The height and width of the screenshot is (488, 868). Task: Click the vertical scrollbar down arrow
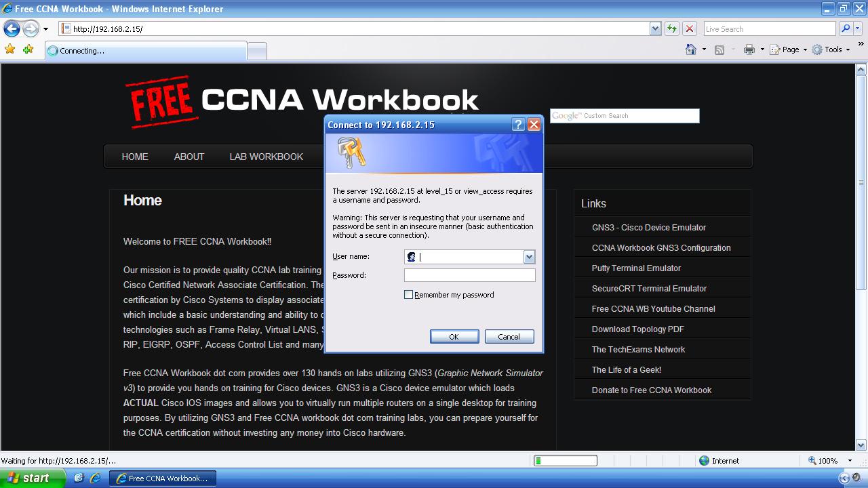pyautogui.click(x=862, y=445)
